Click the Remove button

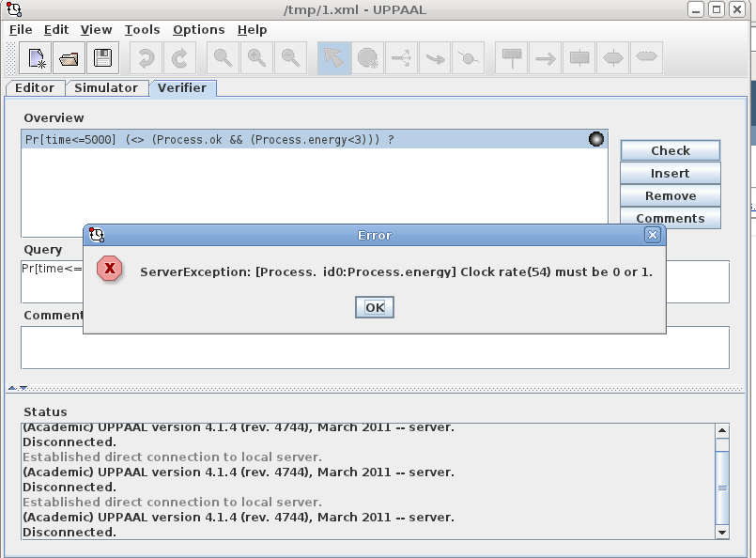[x=671, y=195]
